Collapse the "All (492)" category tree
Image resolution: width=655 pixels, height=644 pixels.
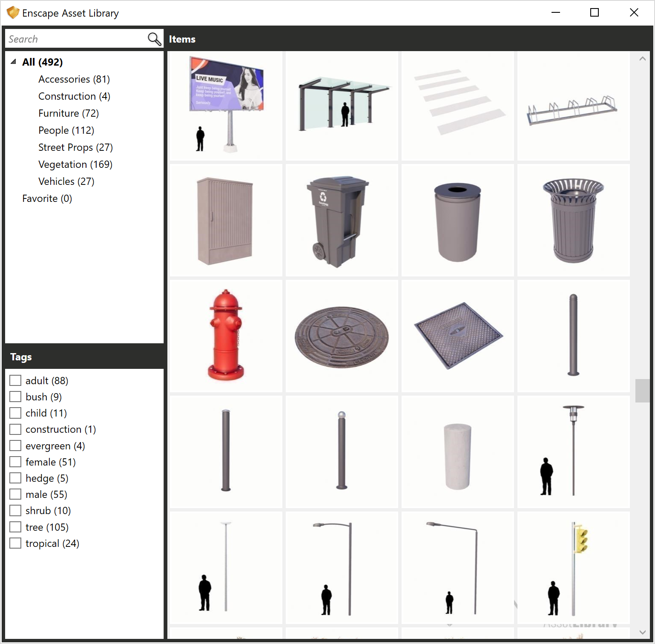(x=13, y=62)
